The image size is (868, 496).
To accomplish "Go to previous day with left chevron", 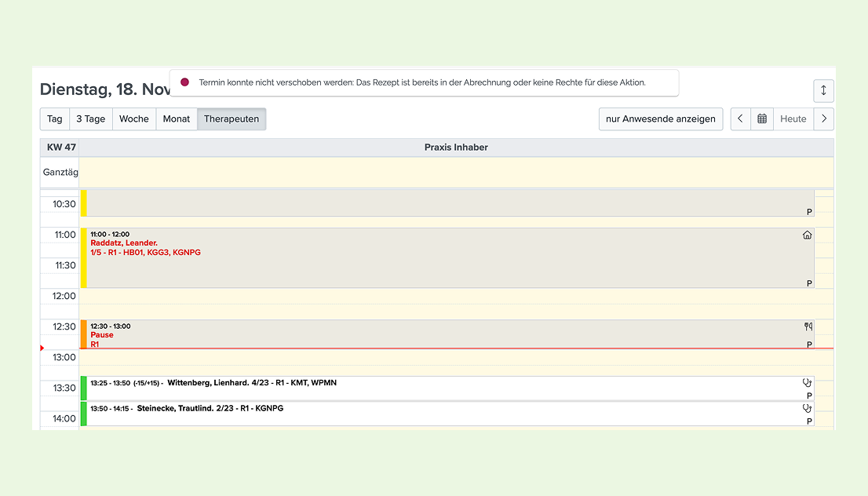I will pos(741,119).
